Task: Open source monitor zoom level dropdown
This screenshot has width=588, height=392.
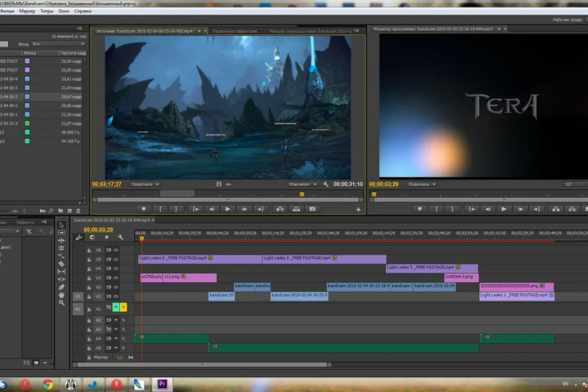Action: 145,185
